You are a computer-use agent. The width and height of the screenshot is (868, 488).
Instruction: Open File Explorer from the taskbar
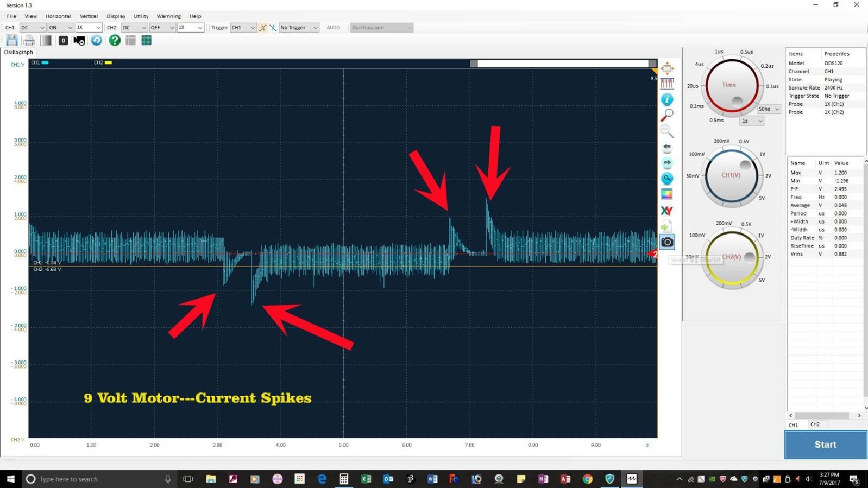pyautogui.click(x=211, y=479)
